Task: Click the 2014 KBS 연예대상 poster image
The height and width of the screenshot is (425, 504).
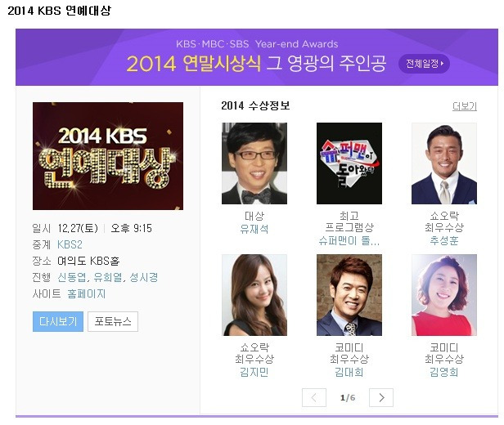Action: (x=108, y=156)
